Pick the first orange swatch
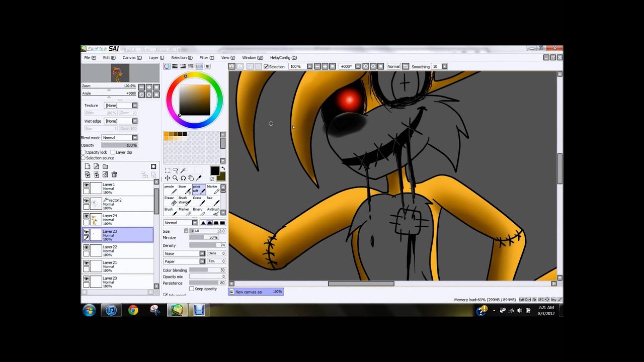Screen dimensions: 644x362 pos(167,134)
